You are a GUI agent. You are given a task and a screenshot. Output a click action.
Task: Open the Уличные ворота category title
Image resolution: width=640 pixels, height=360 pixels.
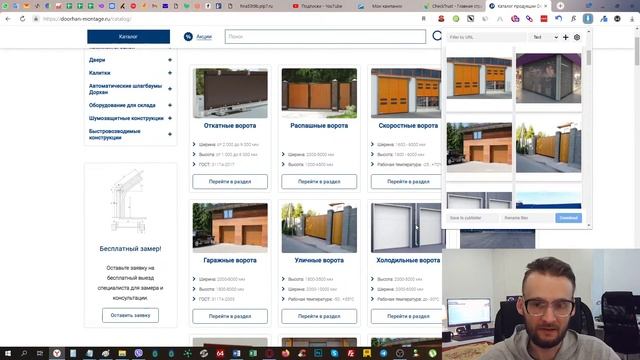tap(319, 260)
